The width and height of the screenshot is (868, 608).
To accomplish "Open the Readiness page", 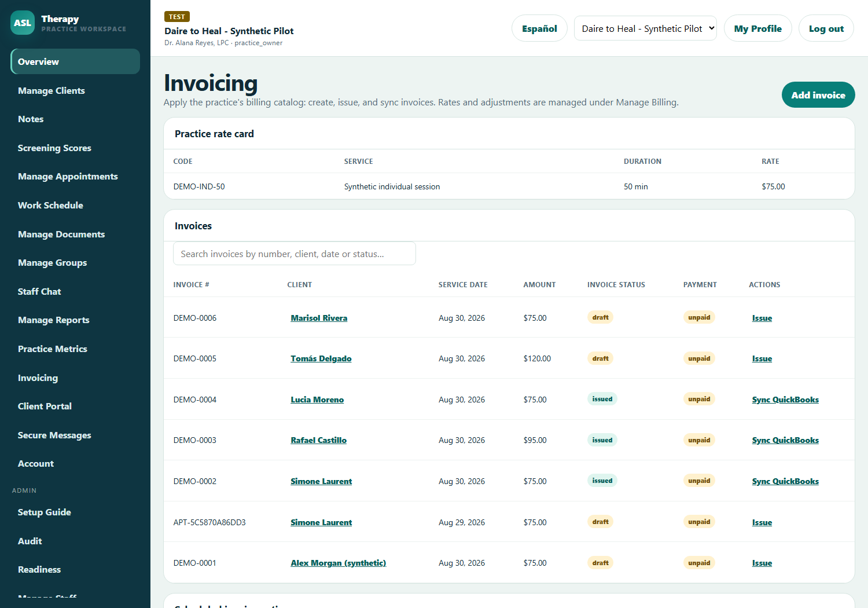I will coord(75,569).
